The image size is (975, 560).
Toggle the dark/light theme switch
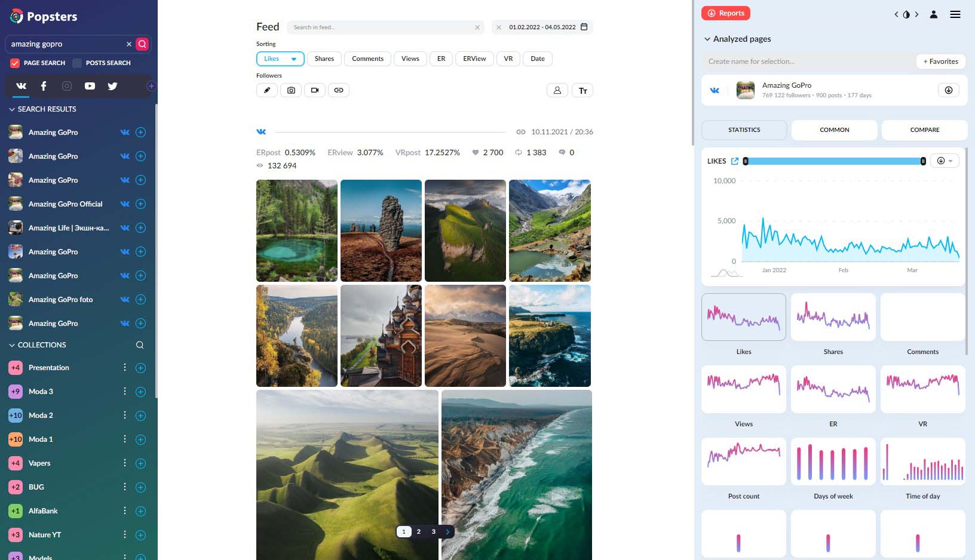(906, 14)
